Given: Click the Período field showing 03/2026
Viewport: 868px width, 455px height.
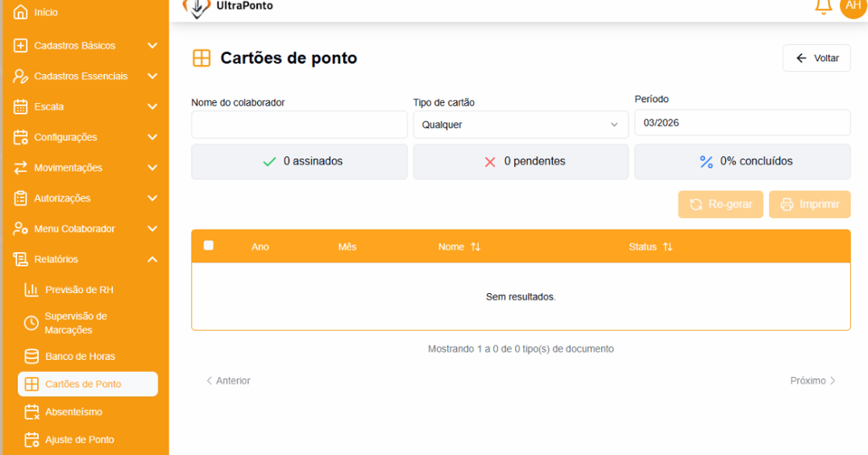Looking at the screenshot, I should pos(742,122).
